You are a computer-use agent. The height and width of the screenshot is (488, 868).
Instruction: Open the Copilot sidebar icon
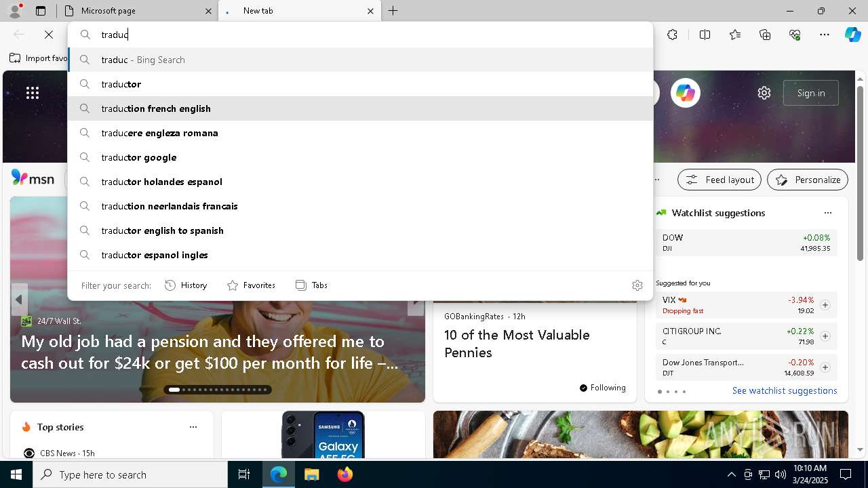pos(852,35)
